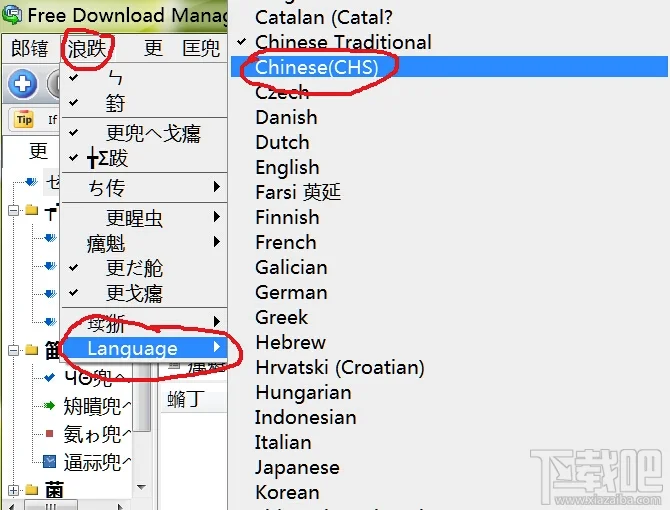Click the blue checkmark icon in tree

pos(49,377)
